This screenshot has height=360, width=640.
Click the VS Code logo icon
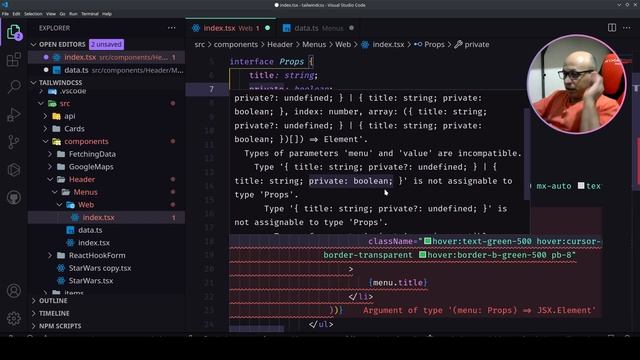tap(4, 5)
